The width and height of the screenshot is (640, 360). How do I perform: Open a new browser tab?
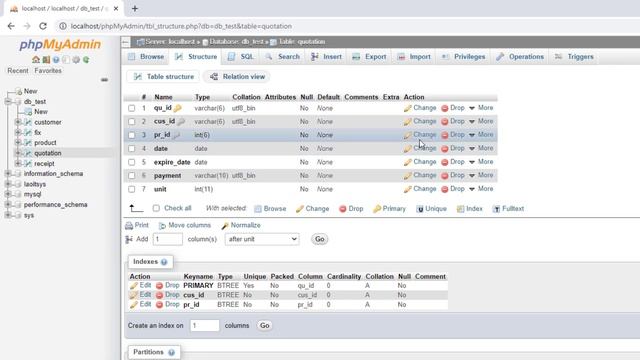point(135,8)
